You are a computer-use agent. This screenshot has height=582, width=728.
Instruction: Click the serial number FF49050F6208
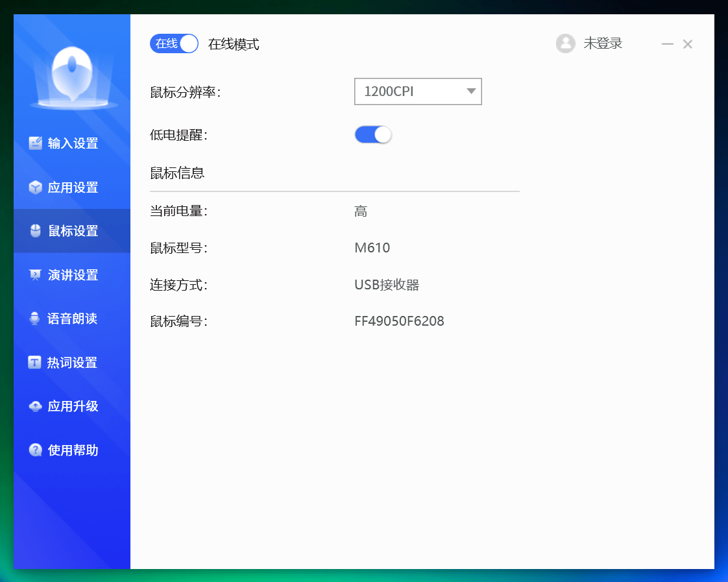(399, 321)
